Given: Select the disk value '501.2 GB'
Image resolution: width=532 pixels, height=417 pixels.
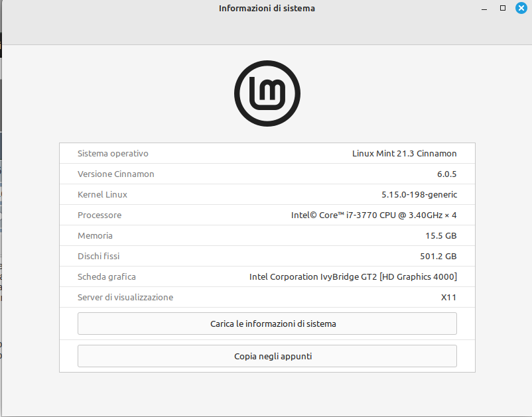Looking at the screenshot, I should [438, 257].
